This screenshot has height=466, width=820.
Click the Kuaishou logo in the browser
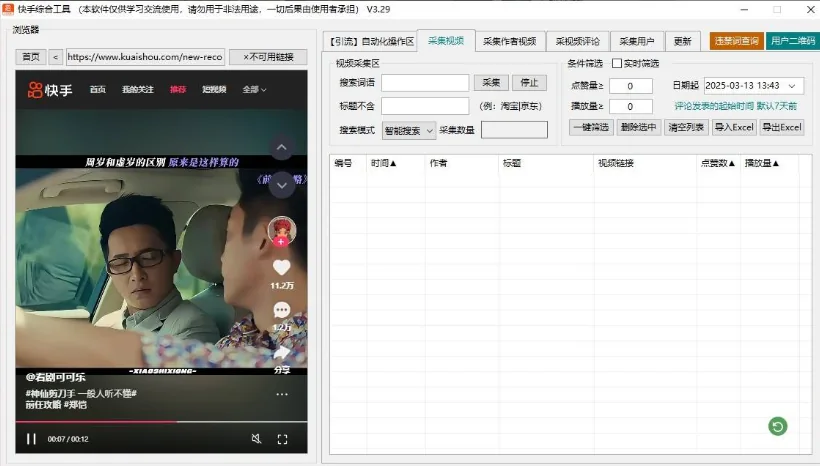click(50, 90)
